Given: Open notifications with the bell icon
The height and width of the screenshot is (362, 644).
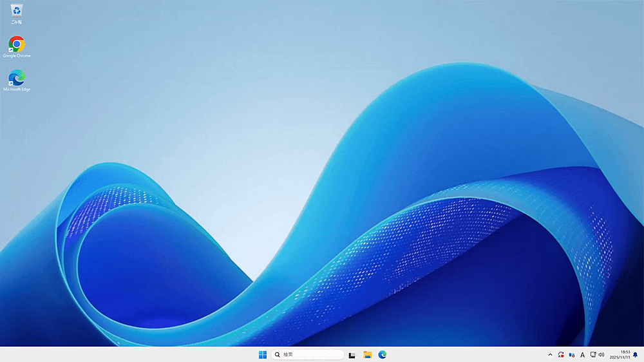Looking at the screenshot, I should 635,355.
